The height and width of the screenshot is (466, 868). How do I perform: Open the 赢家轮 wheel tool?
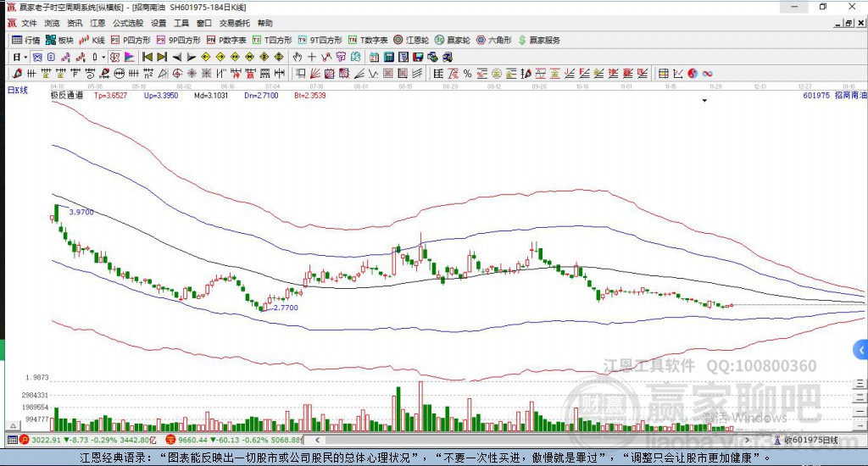pos(453,40)
